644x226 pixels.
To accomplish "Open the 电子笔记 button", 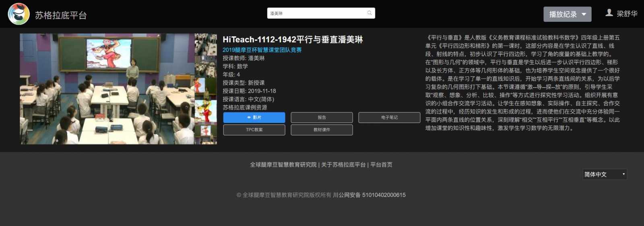I will click(x=389, y=118).
